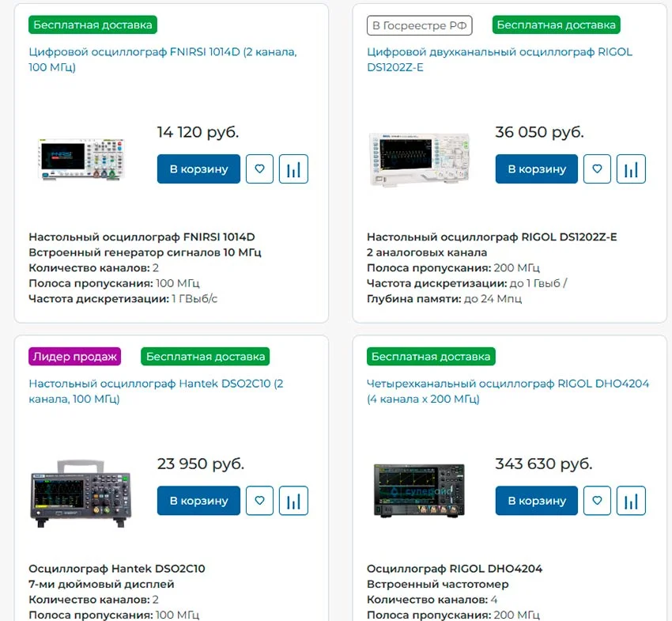Click 'Бесплатная доставка' badge on FNIRSI card
Screen dimensions: 672x621
tap(93, 25)
